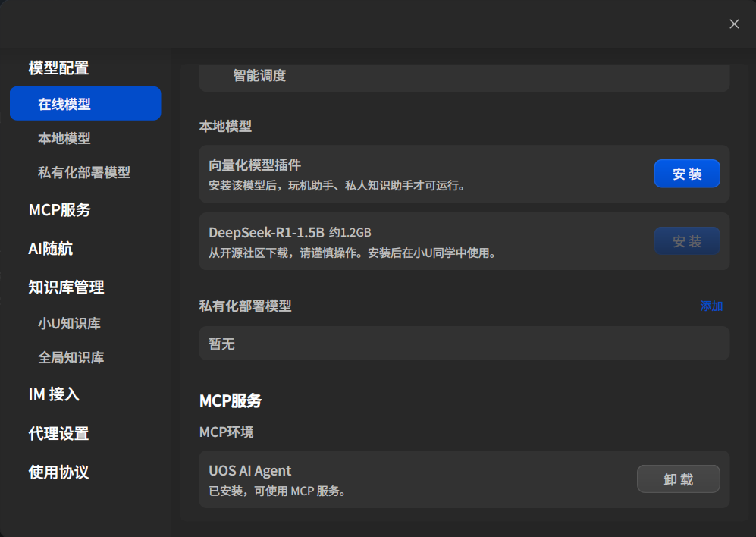Click the DeepSeek-R1-1.5B model name
756x537 pixels.
pyautogui.click(x=267, y=233)
